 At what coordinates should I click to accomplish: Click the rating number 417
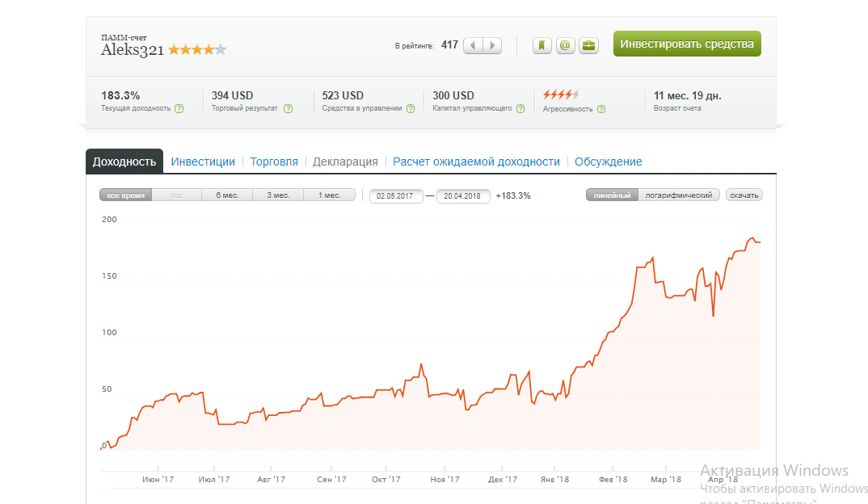[x=449, y=44]
